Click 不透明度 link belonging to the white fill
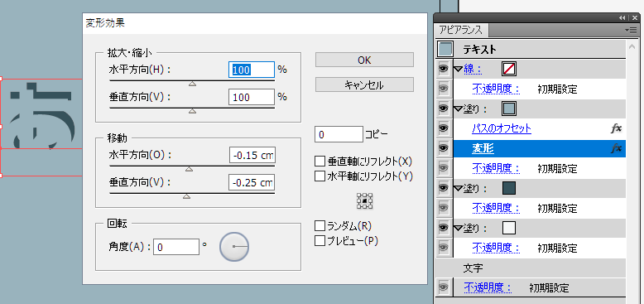The height and width of the screenshot is (304, 644). (x=496, y=249)
